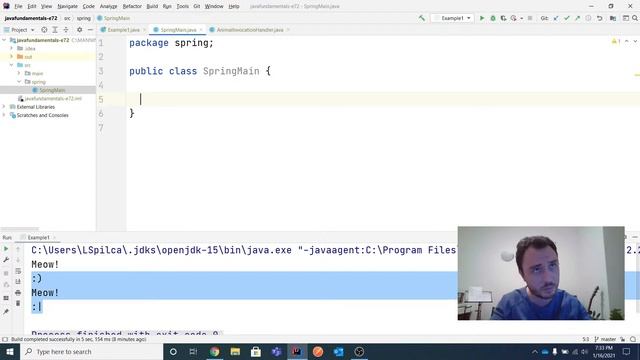Collapse the src folder
Screen dimensions: 640x360
point(11,65)
